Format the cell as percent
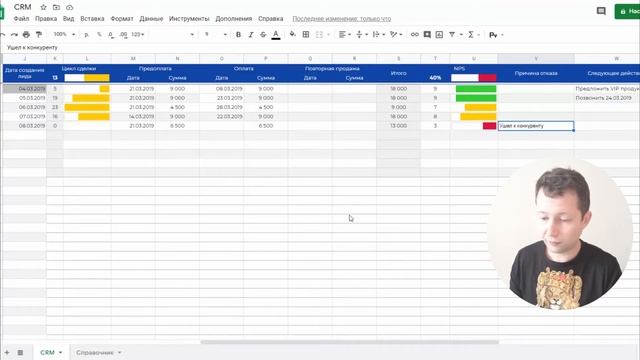Image resolution: width=640 pixels, height=360 pixels. 99,35
